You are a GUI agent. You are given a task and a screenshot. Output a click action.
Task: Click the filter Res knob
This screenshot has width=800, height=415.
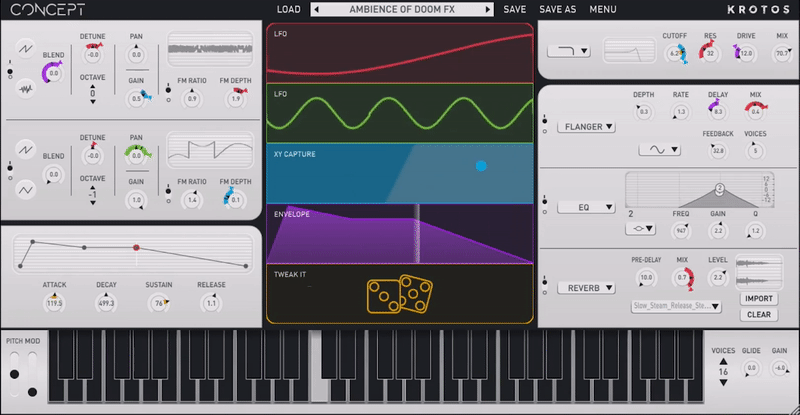point(710,53)
